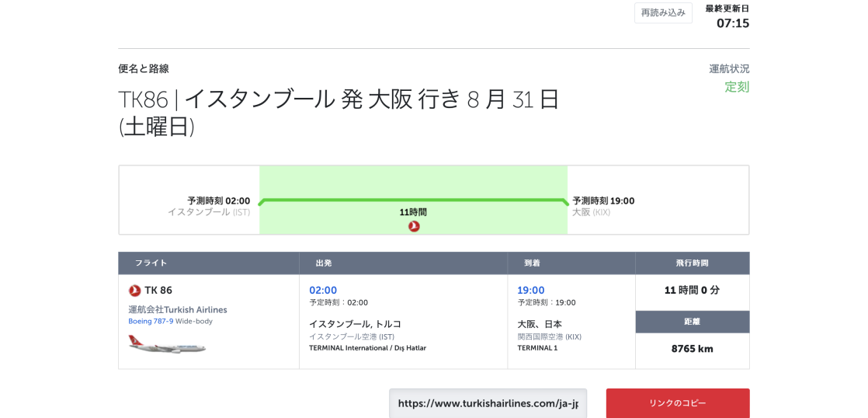
Task: Select the Turkish Airlines share URL field
Action: point(488,403)
